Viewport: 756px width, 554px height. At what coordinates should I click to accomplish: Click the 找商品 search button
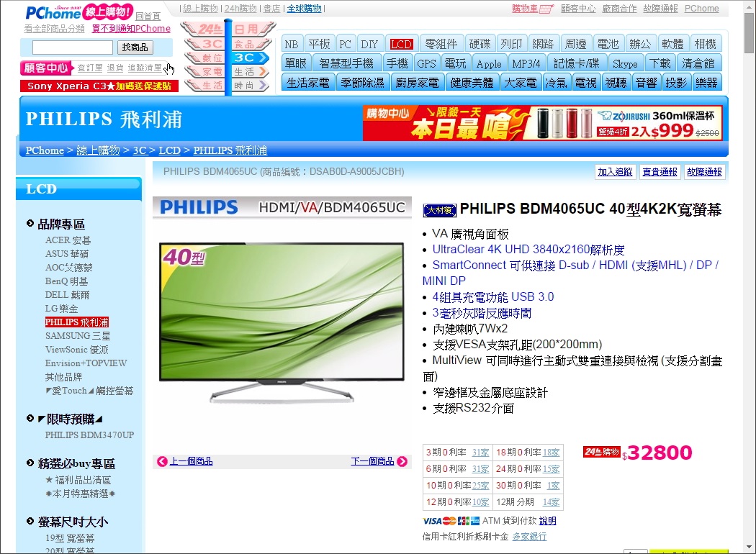(x=135, y=47)
